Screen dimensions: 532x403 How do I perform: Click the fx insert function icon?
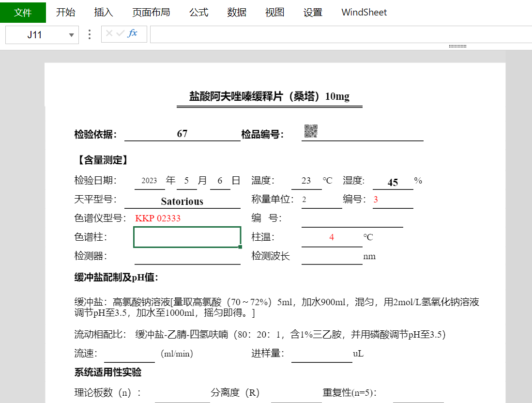coord(133,33)
